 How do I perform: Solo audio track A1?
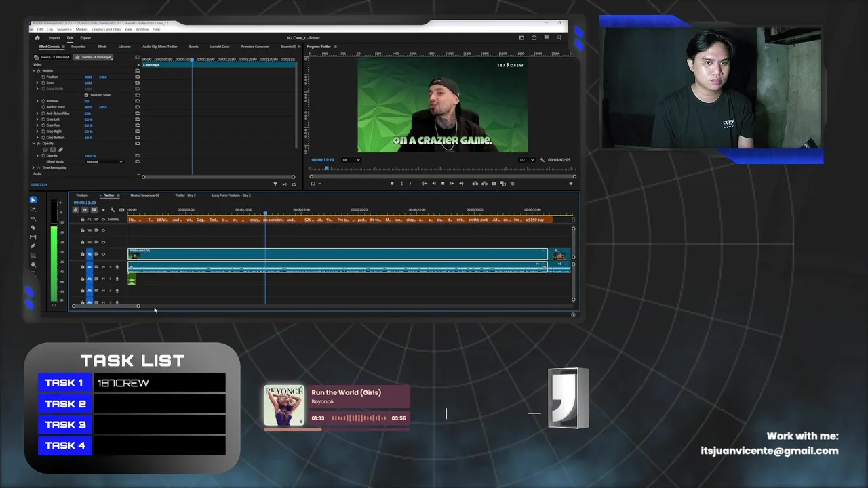pyautogui.click(x=111, y=267)
